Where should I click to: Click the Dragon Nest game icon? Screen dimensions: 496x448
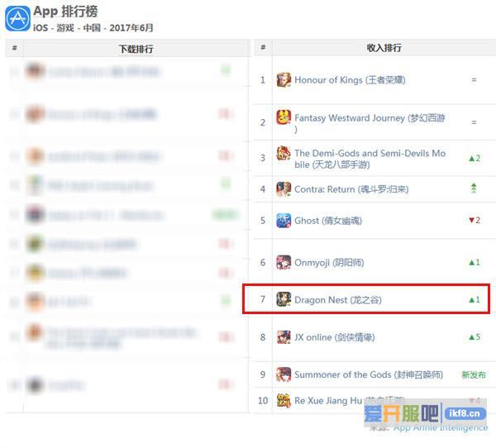(284, 299)
